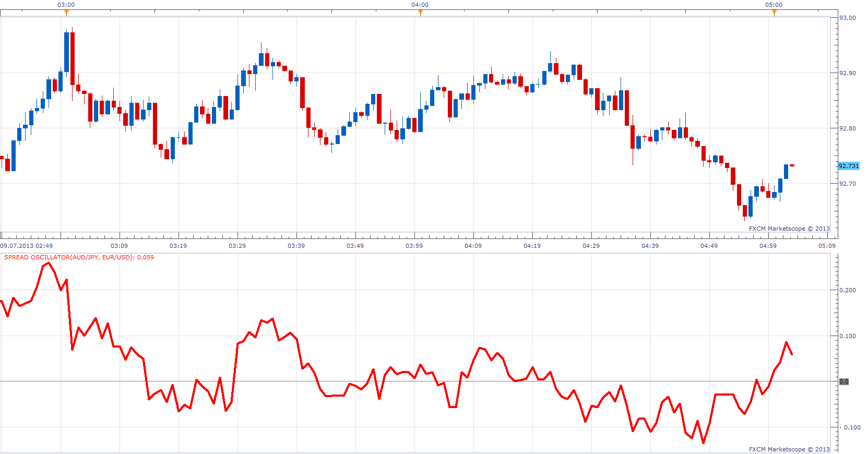868x454 pixels.
Task: Click the 04:49 time axis label
Action: pyautogui.click(x=709, y=246)
